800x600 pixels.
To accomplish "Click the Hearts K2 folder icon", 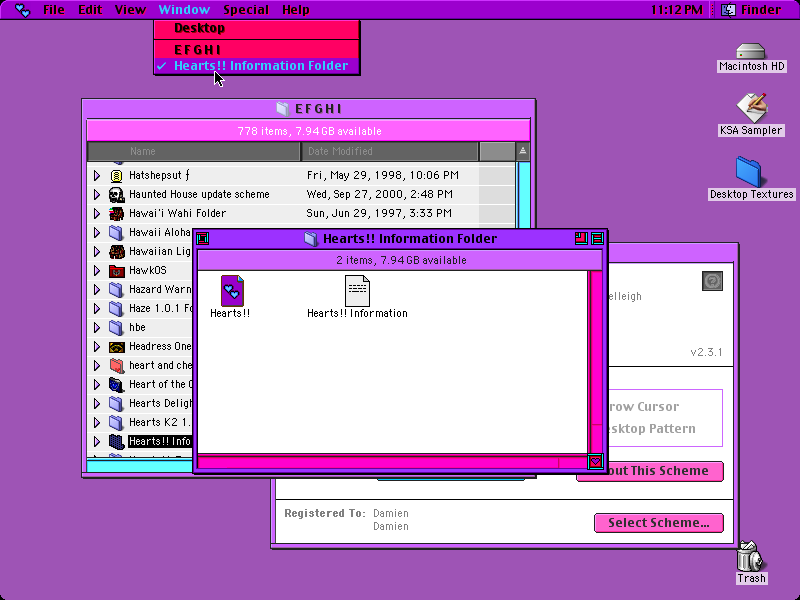I will [x=116, y=423].
